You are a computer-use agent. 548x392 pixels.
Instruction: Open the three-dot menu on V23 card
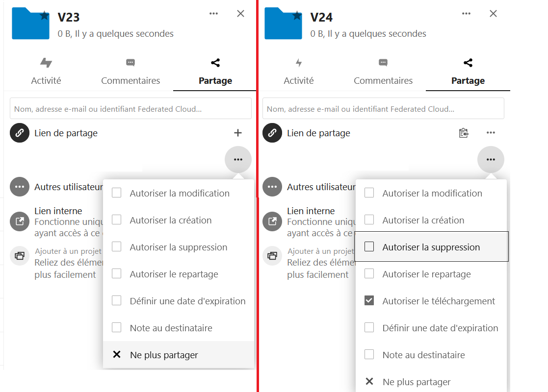coord(213,13)
